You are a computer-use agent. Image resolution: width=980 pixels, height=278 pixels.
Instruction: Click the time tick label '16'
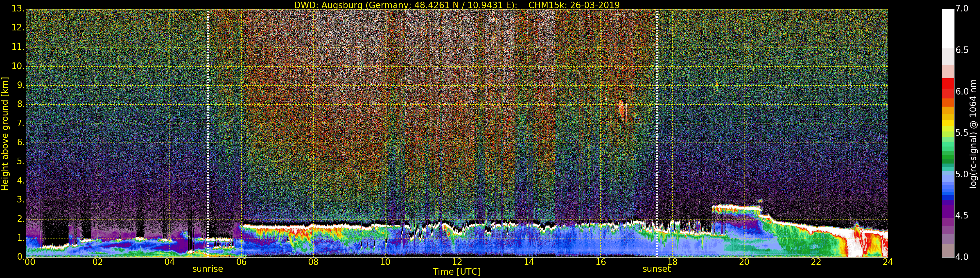pyautogui.click(x=601, y=262)
